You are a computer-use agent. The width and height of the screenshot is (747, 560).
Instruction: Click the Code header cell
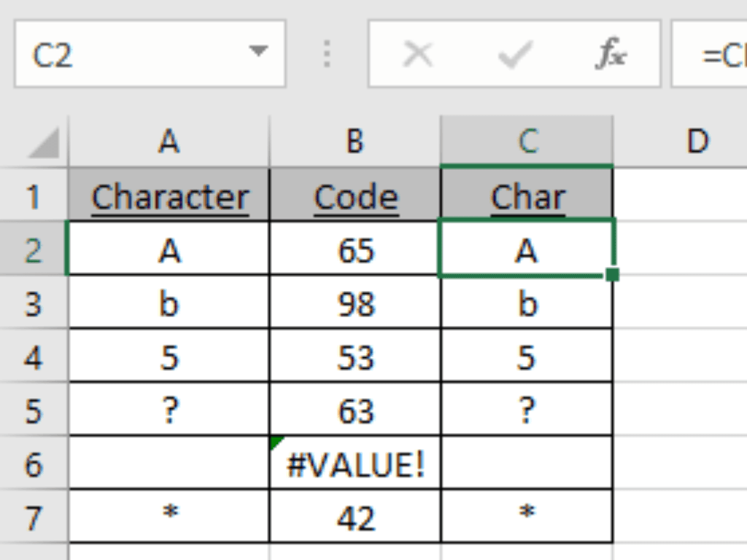(x=355, y=197)
